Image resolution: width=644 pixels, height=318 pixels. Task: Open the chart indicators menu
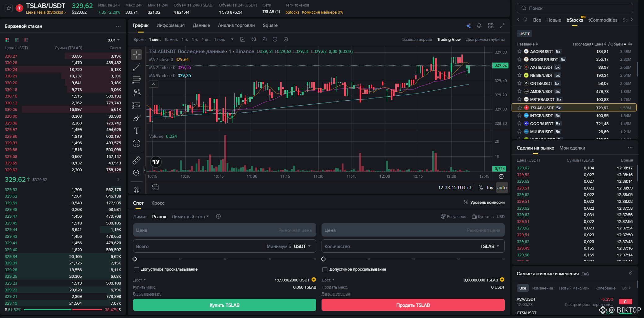[243, 39]
